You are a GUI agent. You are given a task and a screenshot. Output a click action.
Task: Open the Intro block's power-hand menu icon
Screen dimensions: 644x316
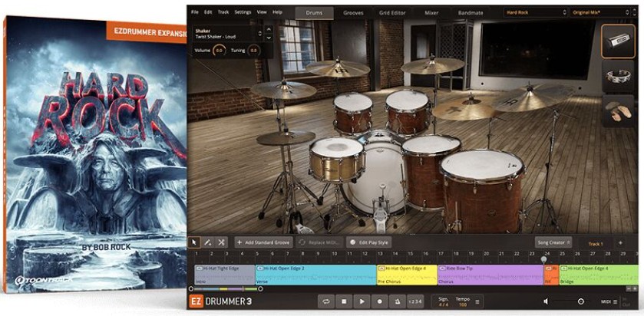click(x=200, y=268)
